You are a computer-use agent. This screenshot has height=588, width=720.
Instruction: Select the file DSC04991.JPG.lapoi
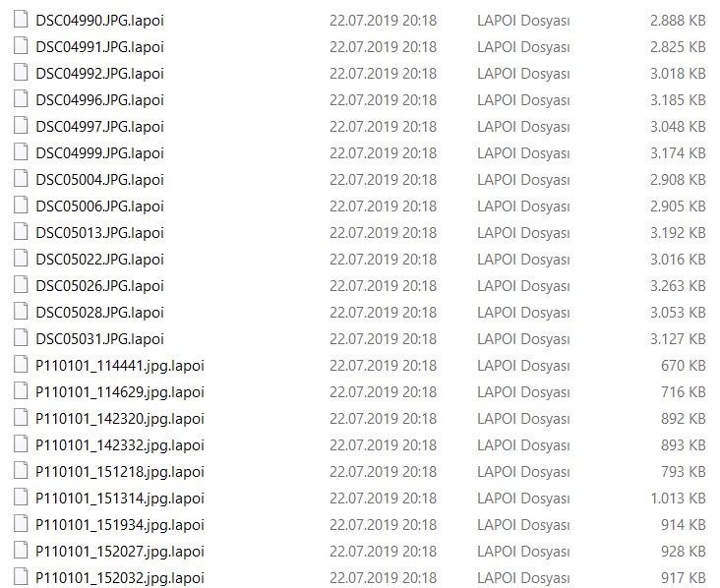coord(99,47)
